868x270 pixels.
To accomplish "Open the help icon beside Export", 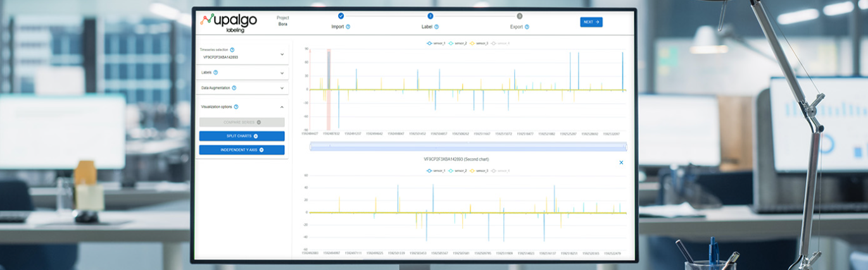I will click(527, 27).
